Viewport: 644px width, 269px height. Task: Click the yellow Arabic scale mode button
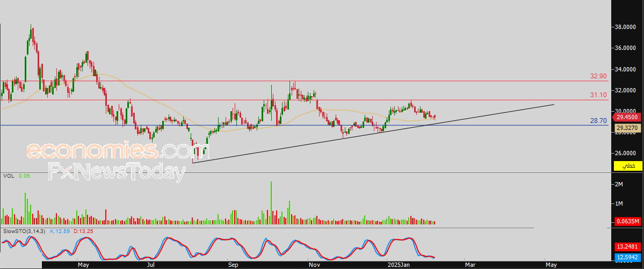pos(628,166)
